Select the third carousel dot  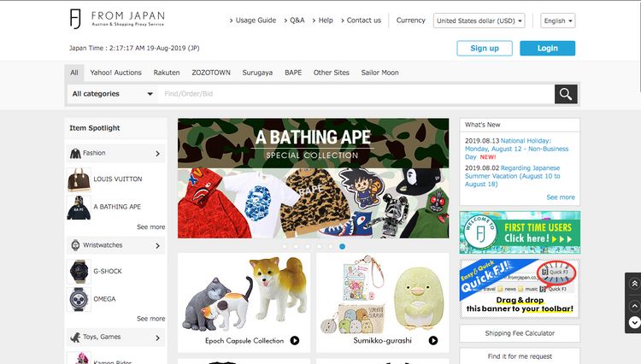(x=308, y=246)
